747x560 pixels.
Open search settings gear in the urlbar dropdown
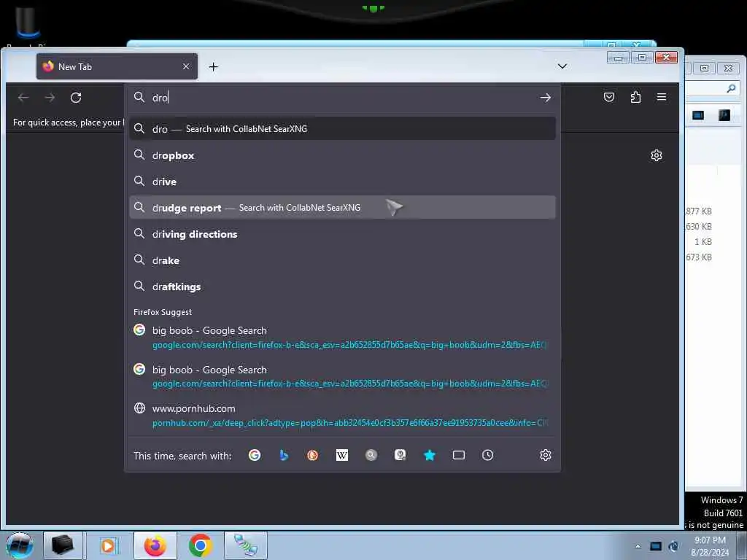(x=546, y=455)
